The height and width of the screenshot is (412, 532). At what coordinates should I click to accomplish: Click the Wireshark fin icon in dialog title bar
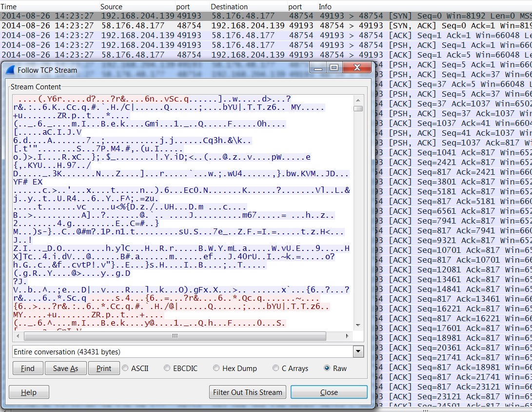point(10,70)
